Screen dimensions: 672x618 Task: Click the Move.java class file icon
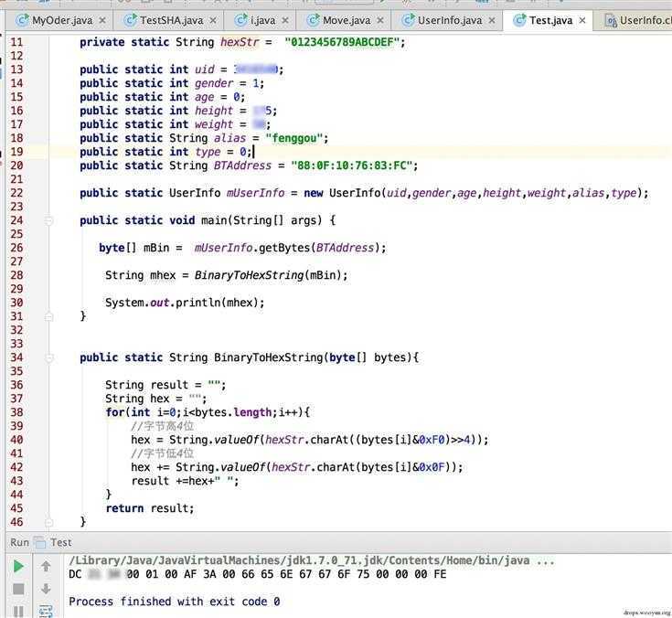(x=314, y=20)
